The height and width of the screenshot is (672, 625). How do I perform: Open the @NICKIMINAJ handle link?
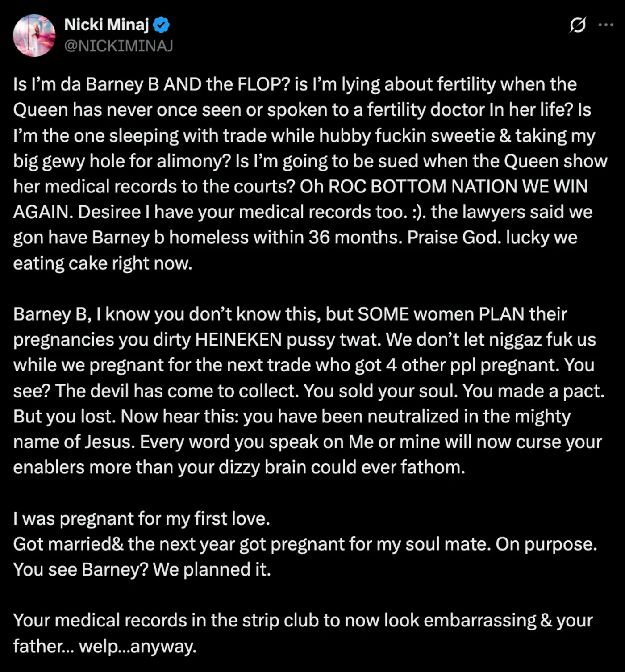tap(118, 46)
